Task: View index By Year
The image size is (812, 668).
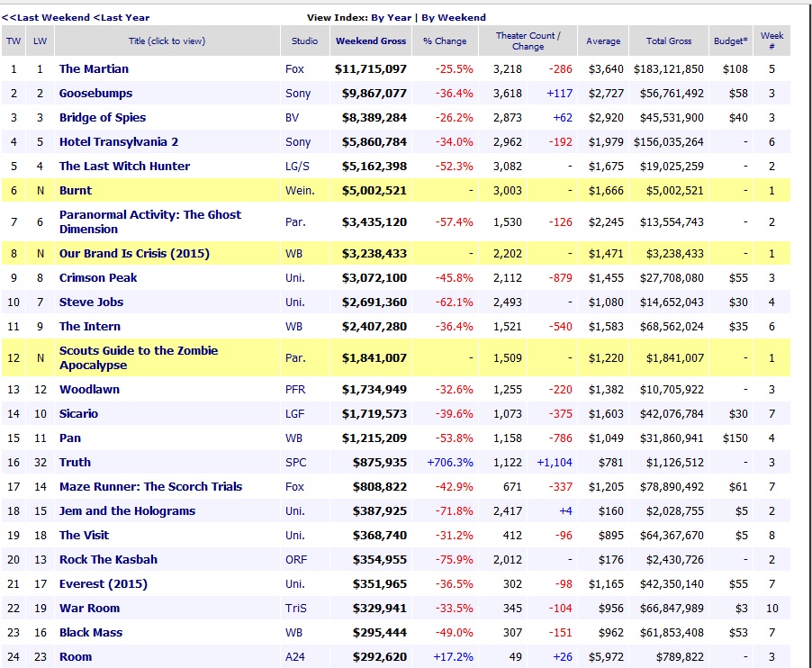Action: click(392, 17)
